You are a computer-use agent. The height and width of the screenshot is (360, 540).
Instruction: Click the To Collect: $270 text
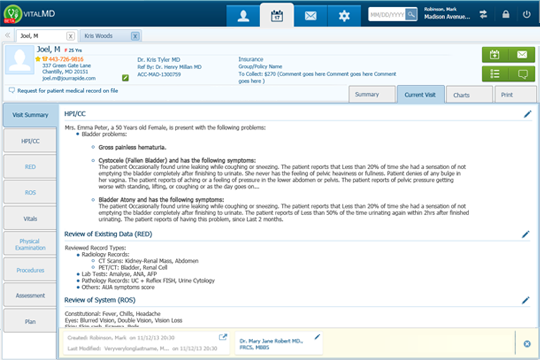pos(257,74)
